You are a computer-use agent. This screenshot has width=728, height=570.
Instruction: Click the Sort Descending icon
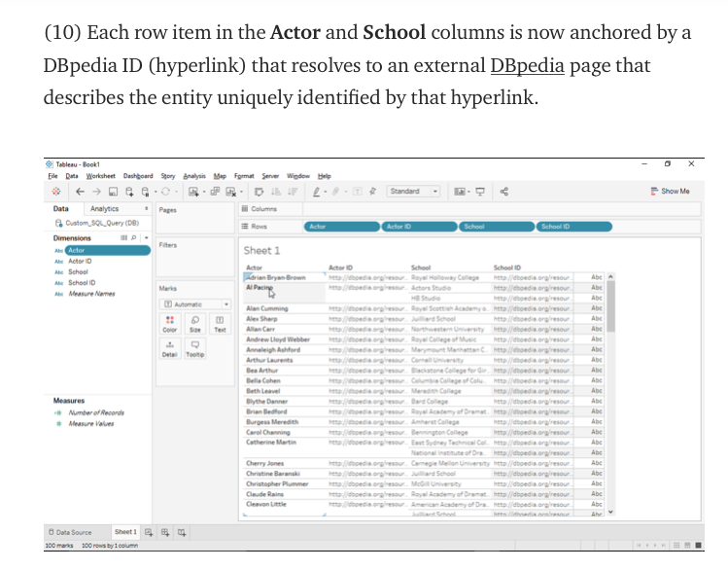[293, 192]
